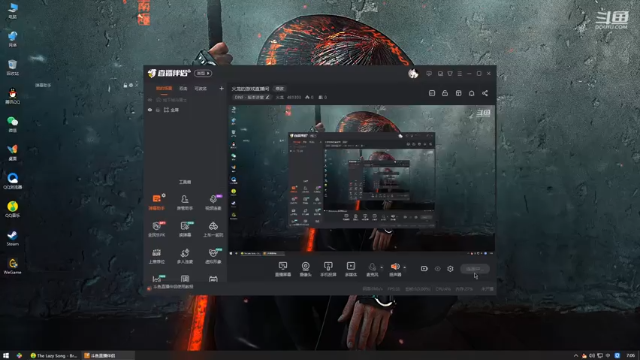Screen dimensions: 640x360
Task: Open the bottom-row right tool icon
Action: click(213, 279)
